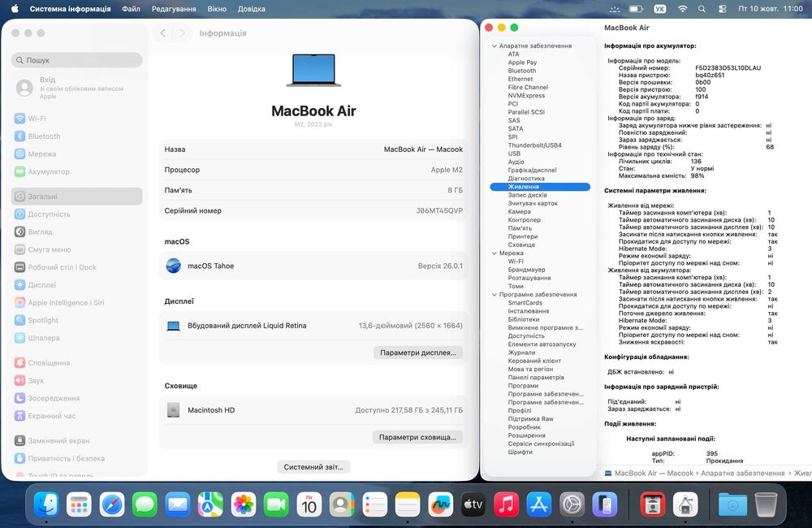Select Сховище in the hardware tree
Viewport: 812px width, 528px height.
click(521, 245)
